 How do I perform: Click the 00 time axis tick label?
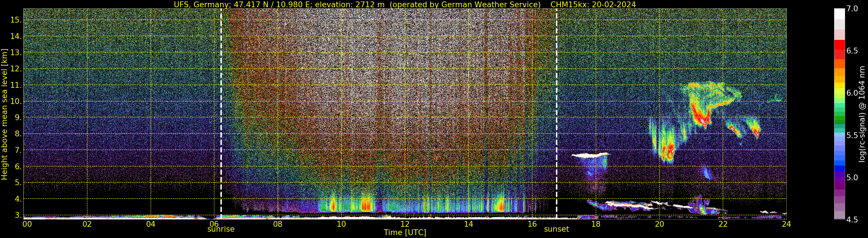coord(27,224)
